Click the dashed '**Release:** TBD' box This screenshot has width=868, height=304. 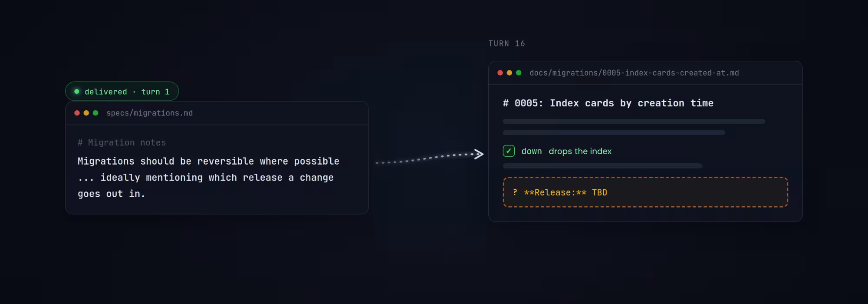click(645, 192)
